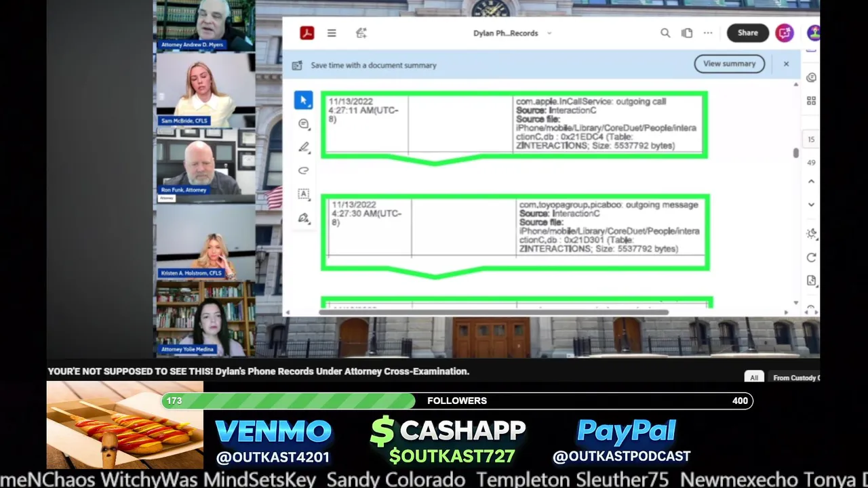The width and height of the screenshot is (868, 488).
Task: Select Kristen A. Holstrom, CFLS video tile
Action: [x=205, y=242]
